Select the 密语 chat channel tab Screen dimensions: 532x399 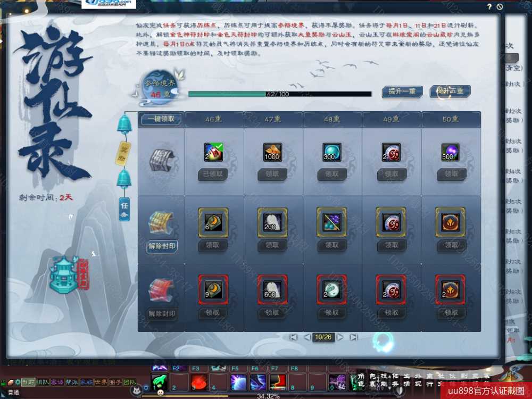pos(57,382)
